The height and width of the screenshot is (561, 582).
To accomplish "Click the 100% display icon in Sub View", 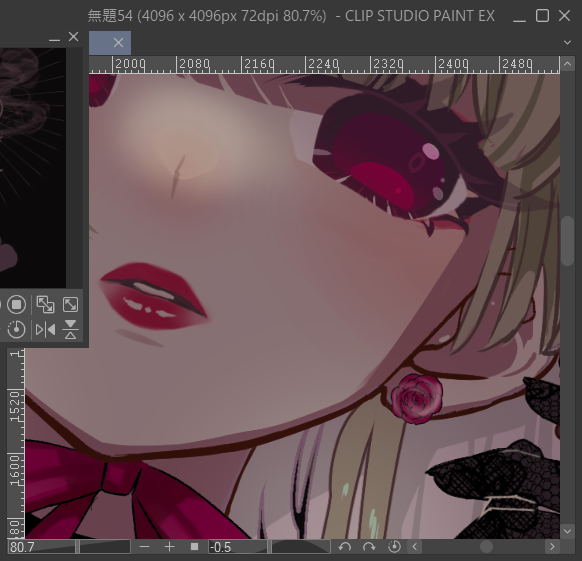I will pos(16,305).
